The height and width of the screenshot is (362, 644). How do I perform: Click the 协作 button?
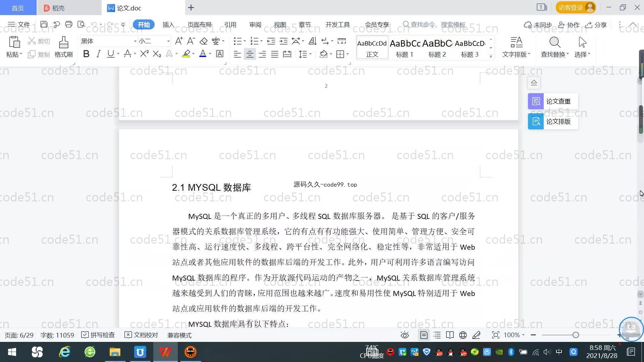coord(569,25)
